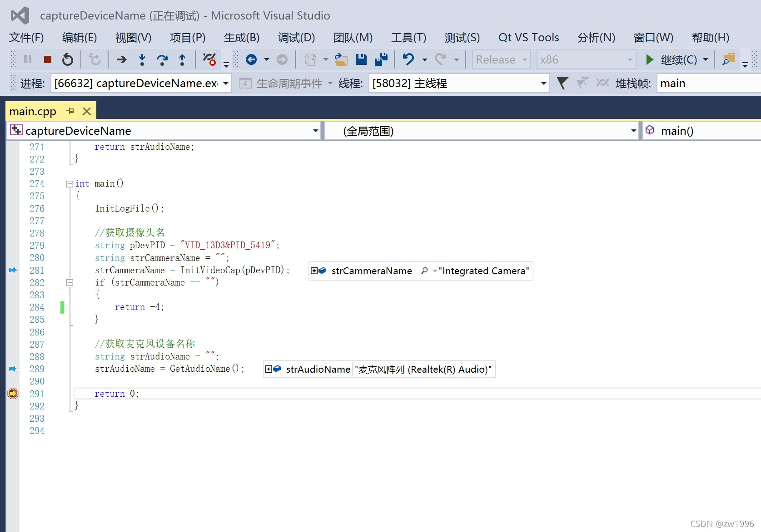Screen dimensions: 761x532
Task: Open the 调试(D) menu
Action: tap(296, 37)
